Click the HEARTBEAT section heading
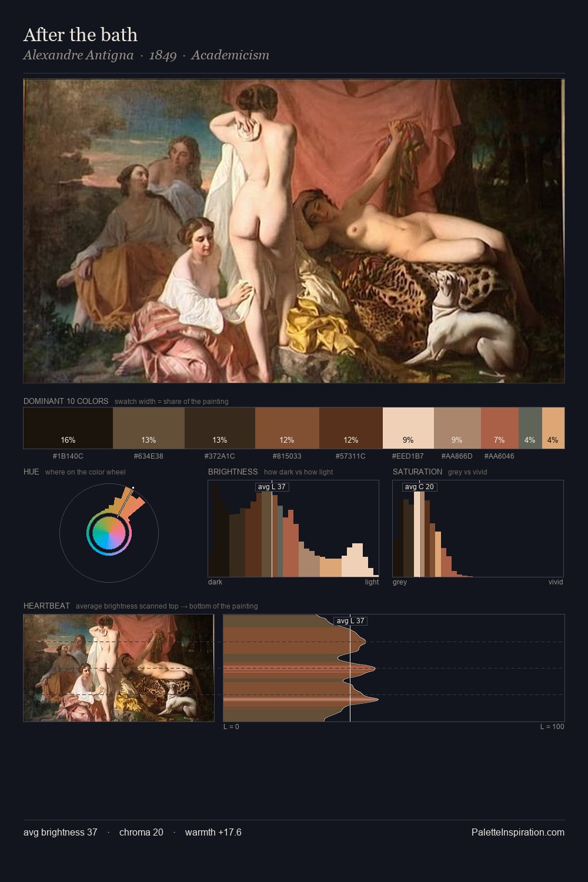 coord(46,606)
